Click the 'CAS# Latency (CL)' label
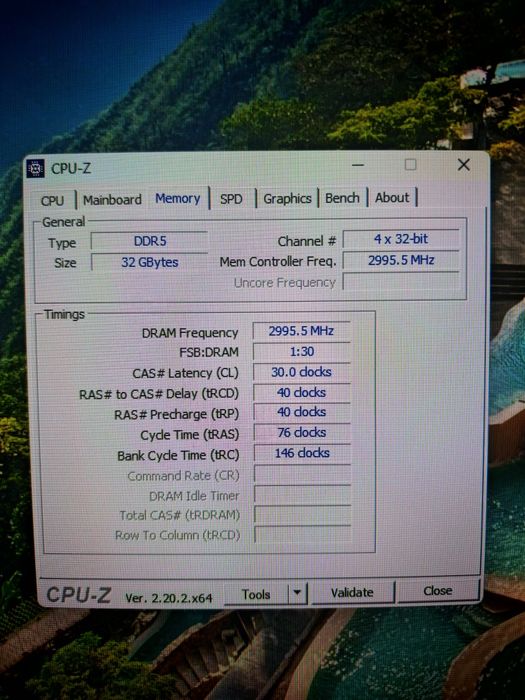This screenshot has height=700, width=525. (x=185, y=373)
